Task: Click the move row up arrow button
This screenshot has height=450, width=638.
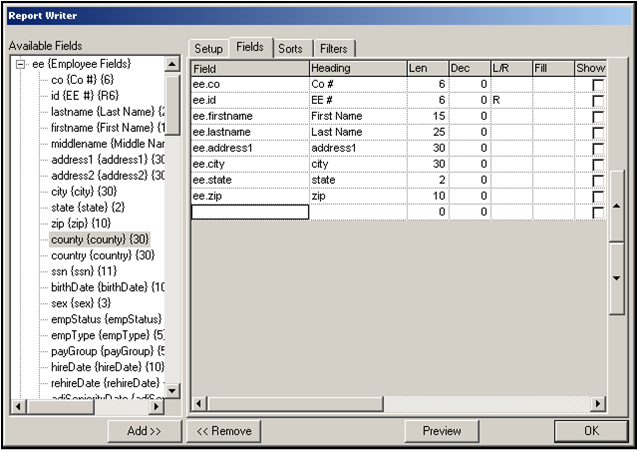Action: [x=616, y=205]
